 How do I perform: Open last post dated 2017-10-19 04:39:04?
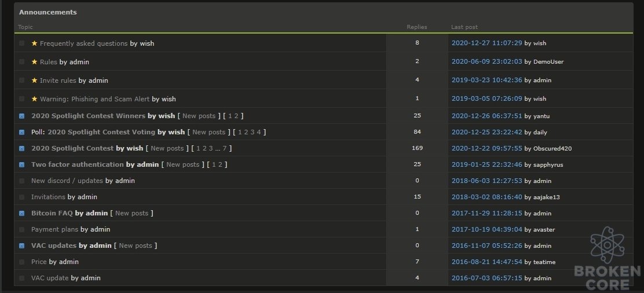486,229
